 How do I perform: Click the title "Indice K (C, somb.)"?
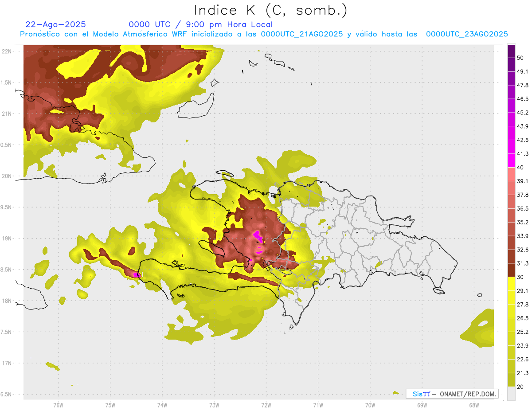tap(271, 10)
